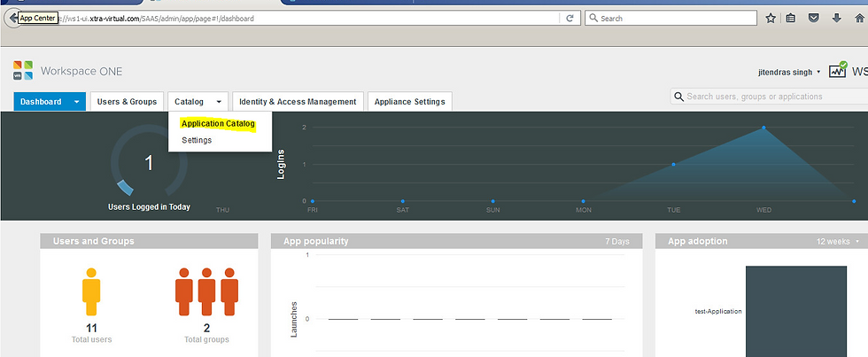The height and width of the screenshot is (357, 868).
Task: Open the downloads arrow icon
Action: [x=836, y=19]
